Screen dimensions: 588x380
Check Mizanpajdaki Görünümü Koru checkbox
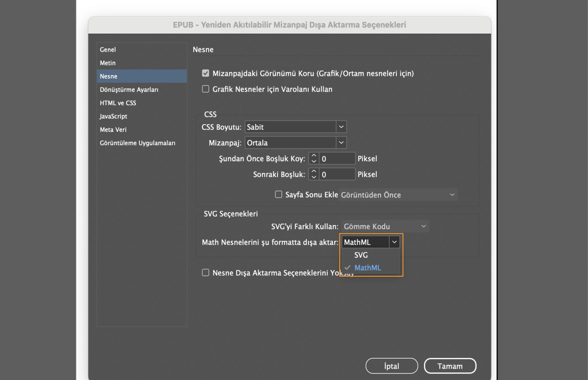pos(205,73)
